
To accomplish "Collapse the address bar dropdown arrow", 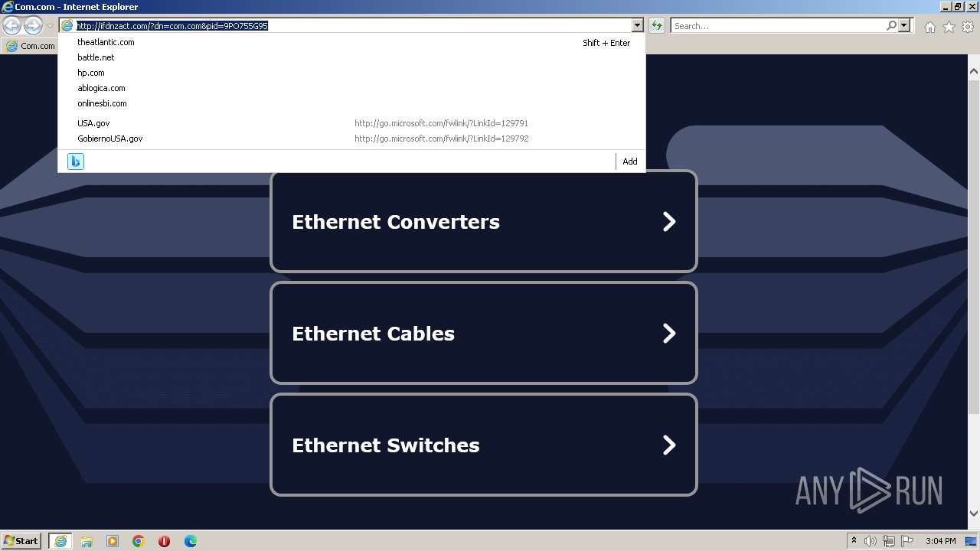I will coord(637,25).
